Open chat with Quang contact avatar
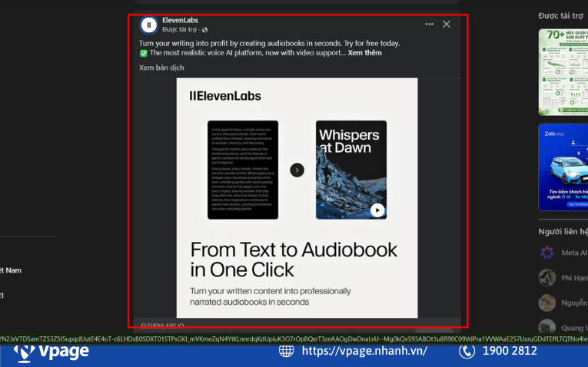This screenshot has height=367, width=588. coord(547,327)
